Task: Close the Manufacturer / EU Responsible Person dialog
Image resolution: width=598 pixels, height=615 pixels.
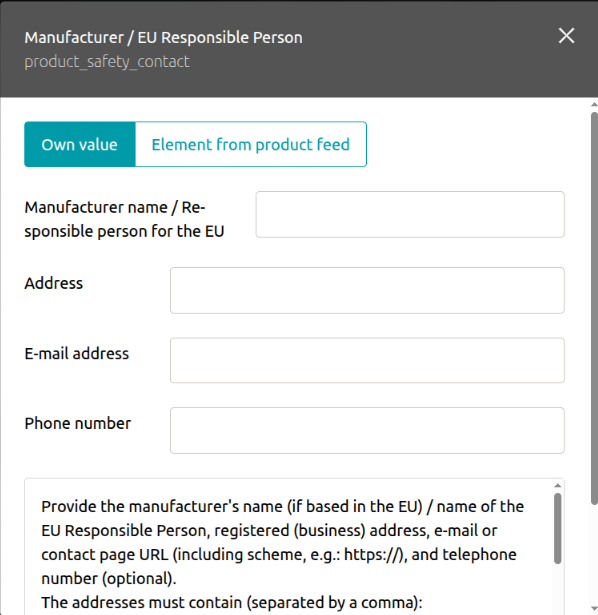Action: [x=566, y=36]
